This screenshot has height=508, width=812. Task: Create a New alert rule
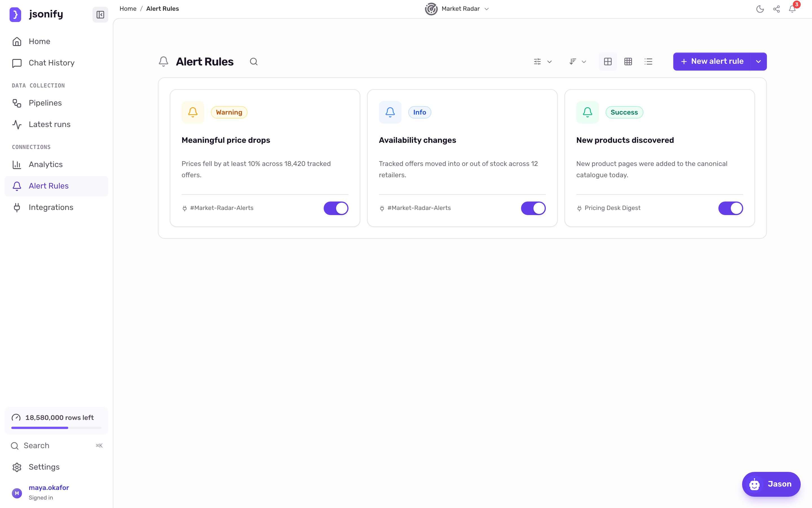712,62
